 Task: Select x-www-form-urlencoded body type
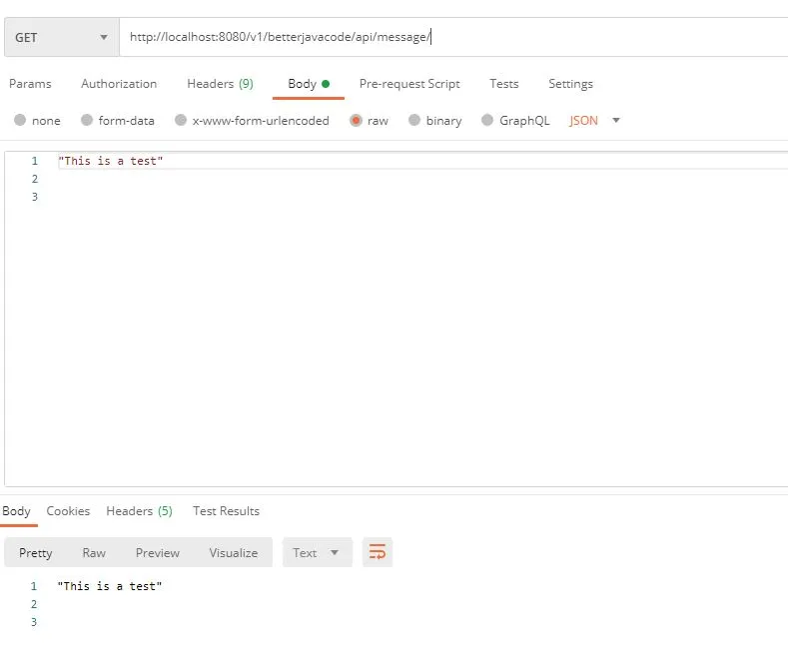[x=181, y=121]
